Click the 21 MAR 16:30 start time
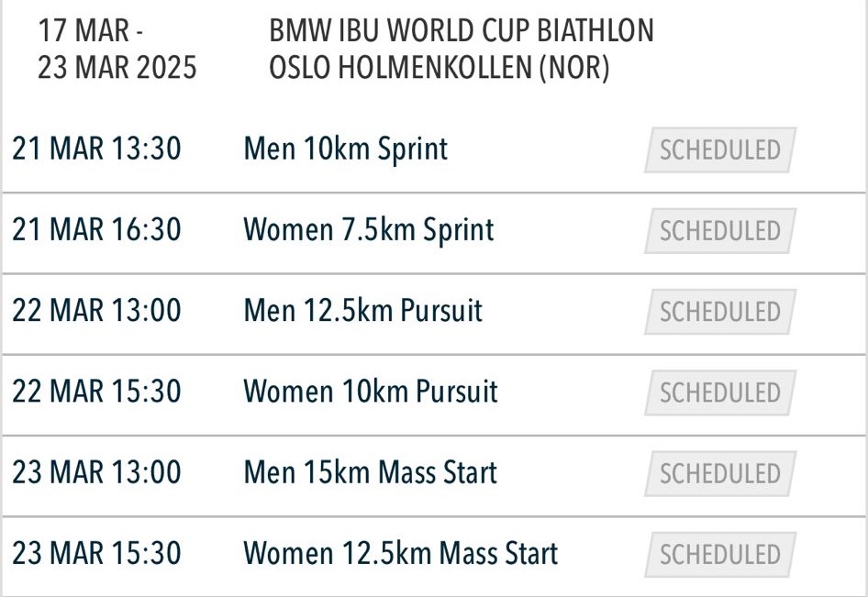 coord(96,229)
